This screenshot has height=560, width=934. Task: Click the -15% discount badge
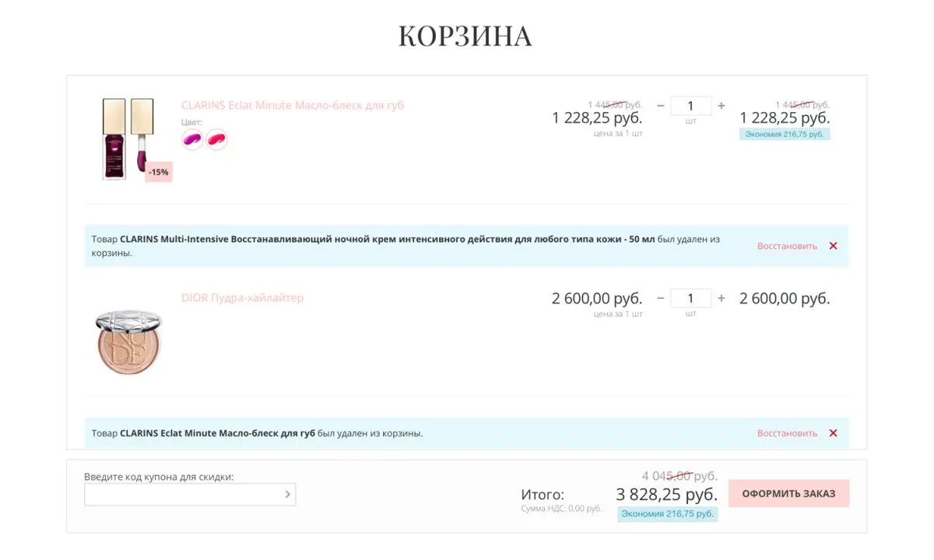tap(158, 172)
